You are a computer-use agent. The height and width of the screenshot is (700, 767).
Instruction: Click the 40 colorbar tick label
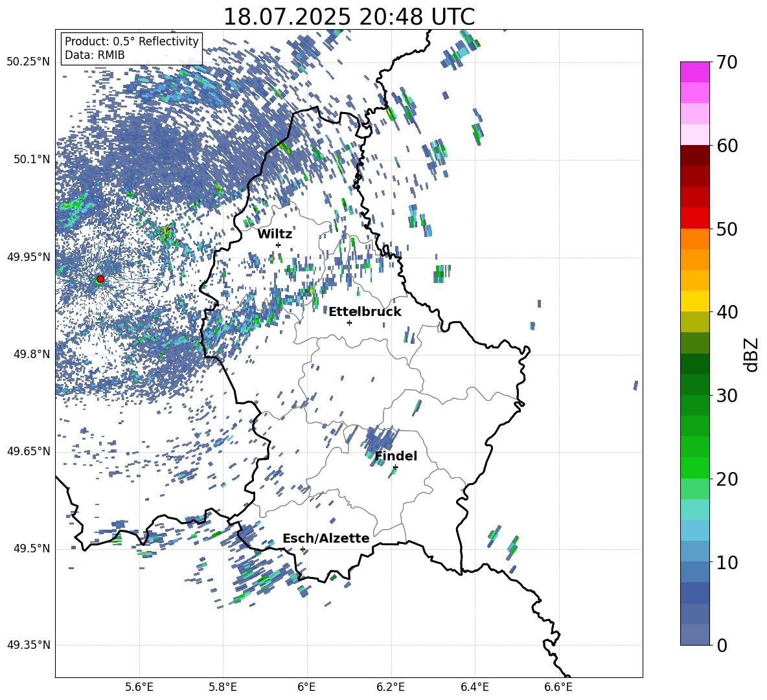(x=727, y=312)
